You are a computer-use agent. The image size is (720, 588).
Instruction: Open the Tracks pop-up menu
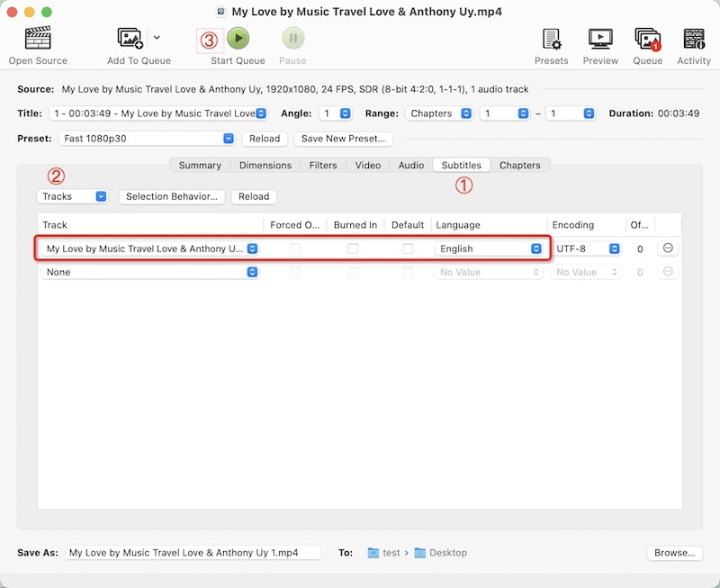[74, 196]
